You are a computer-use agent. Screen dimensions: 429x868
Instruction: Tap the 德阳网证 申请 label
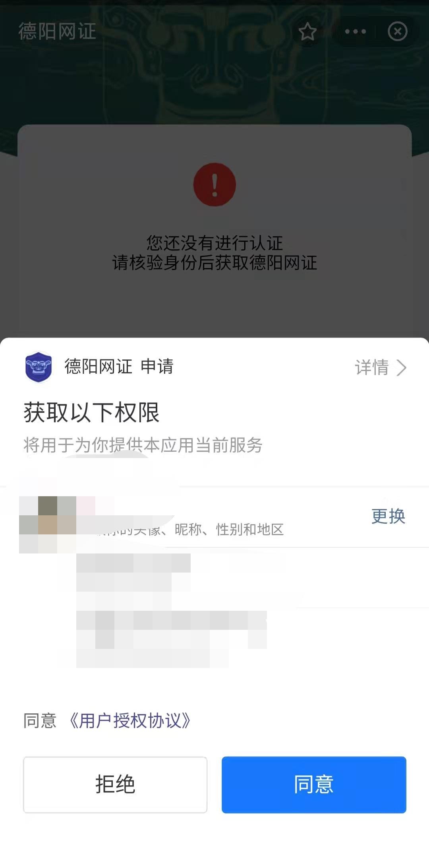pyautogui.click(x=119, y=366)
